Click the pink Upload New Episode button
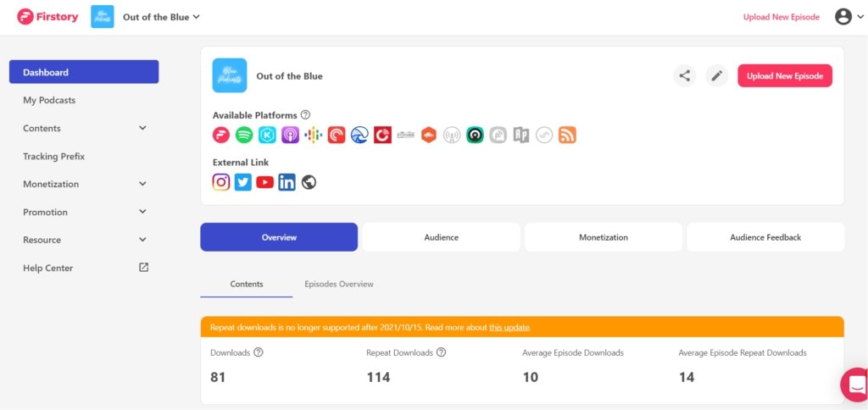The image size is (868, 410). (785, 75)
